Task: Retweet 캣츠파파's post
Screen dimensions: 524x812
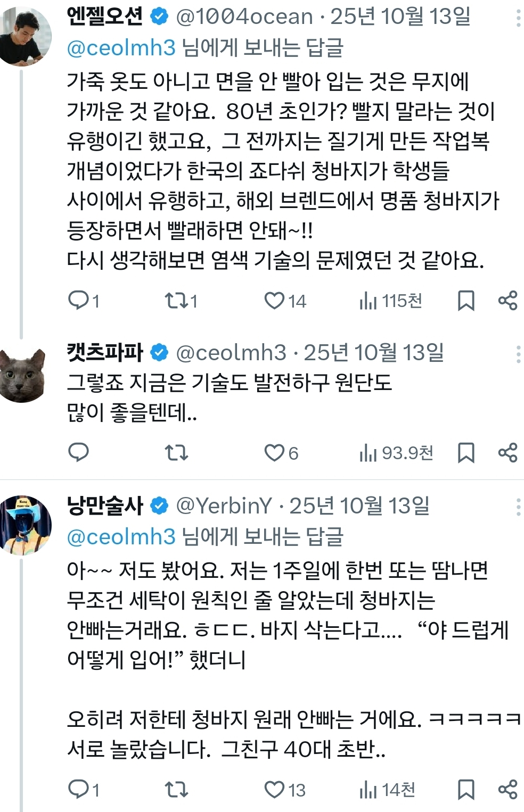Action: point(176,453)
